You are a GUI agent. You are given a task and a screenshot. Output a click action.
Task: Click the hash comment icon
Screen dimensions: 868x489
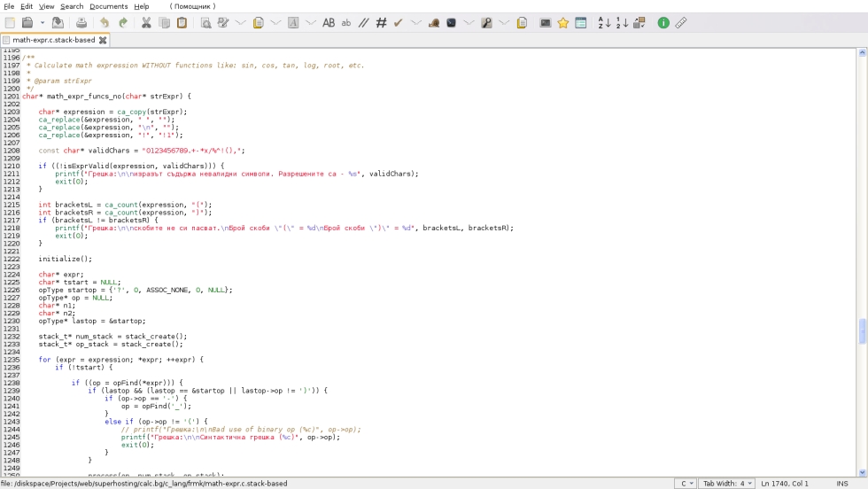coord(381,23)
